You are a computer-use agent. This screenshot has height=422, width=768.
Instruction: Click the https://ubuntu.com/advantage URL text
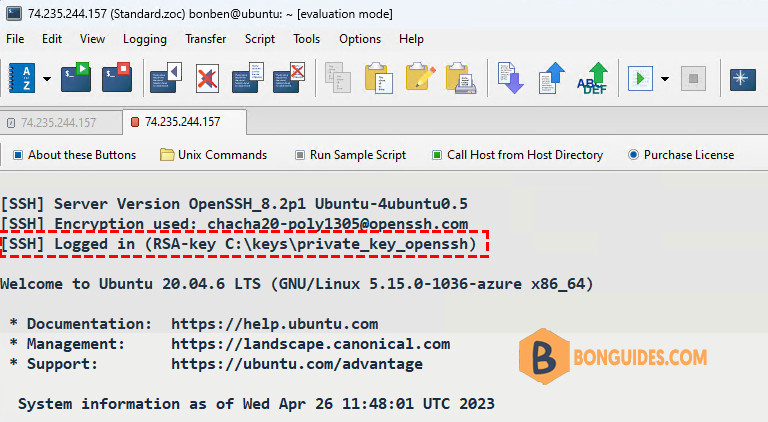click(297, 364)
